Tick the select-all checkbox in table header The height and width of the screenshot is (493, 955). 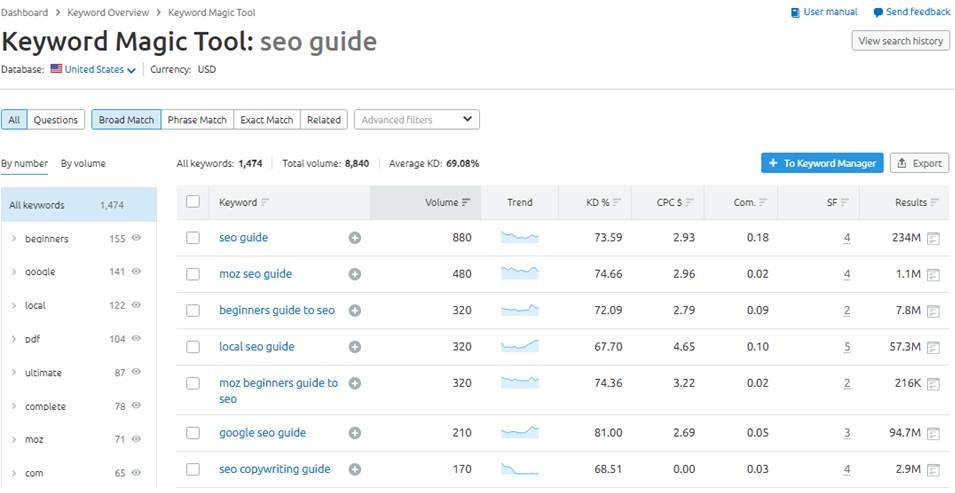pyautogui.click(x=192, y=202)
